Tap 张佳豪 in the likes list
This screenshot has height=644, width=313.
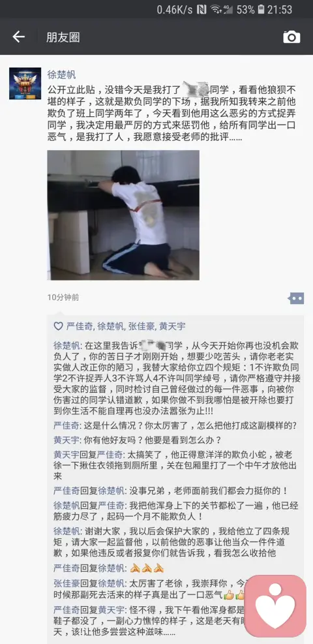tap(141, 326)
